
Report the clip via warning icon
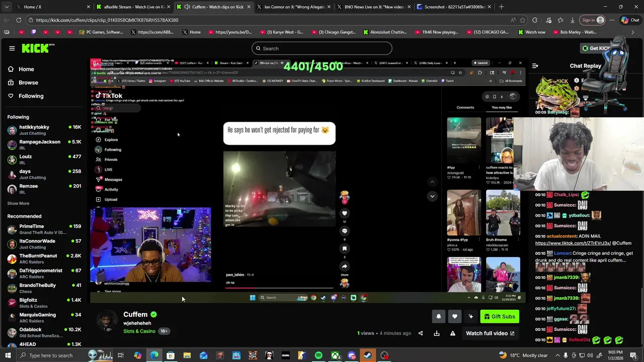[x=453, y=333]
